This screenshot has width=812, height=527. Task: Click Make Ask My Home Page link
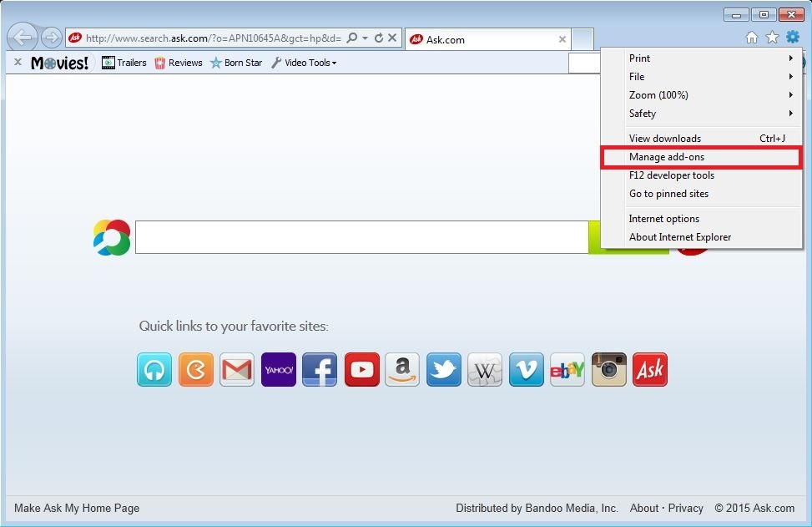pos(77,509)
